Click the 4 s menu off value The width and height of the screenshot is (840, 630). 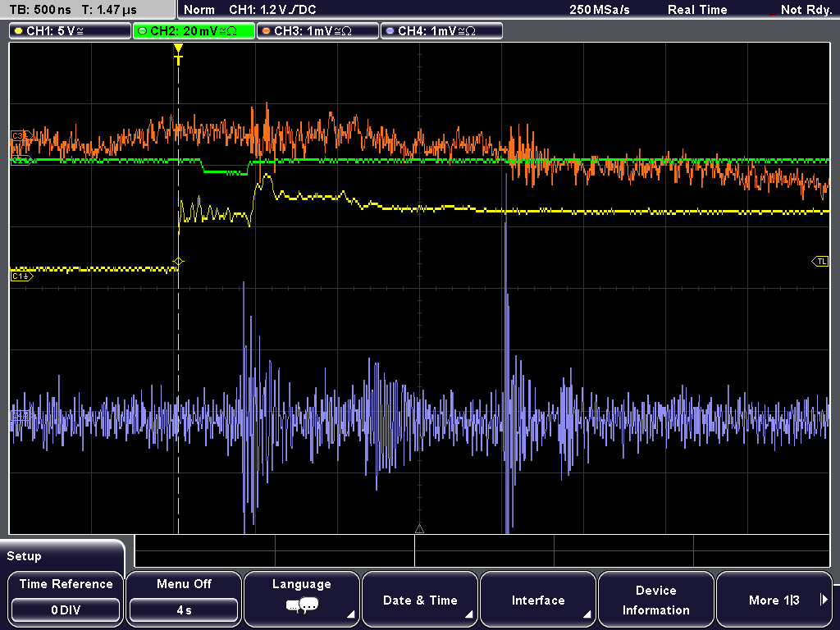tap(184, 610)
